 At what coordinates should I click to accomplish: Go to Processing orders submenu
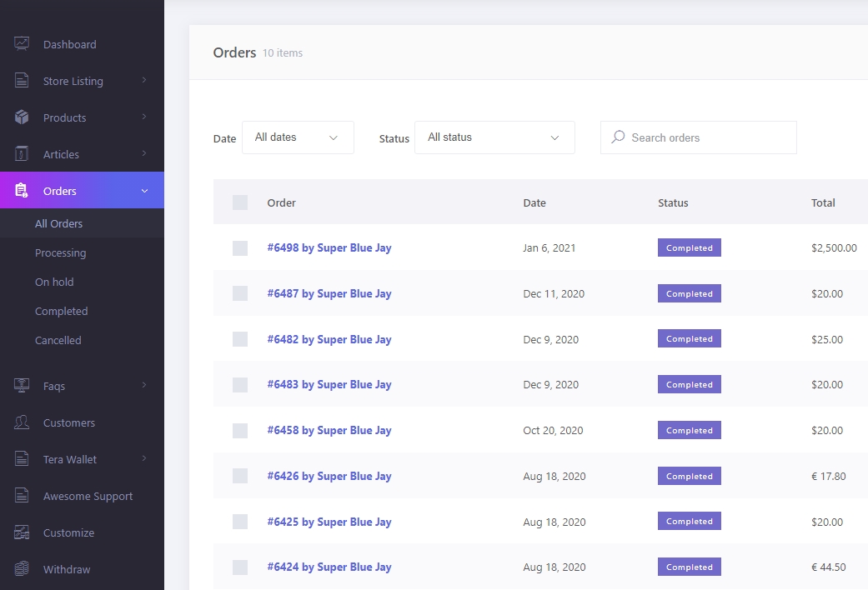(60, 252)
